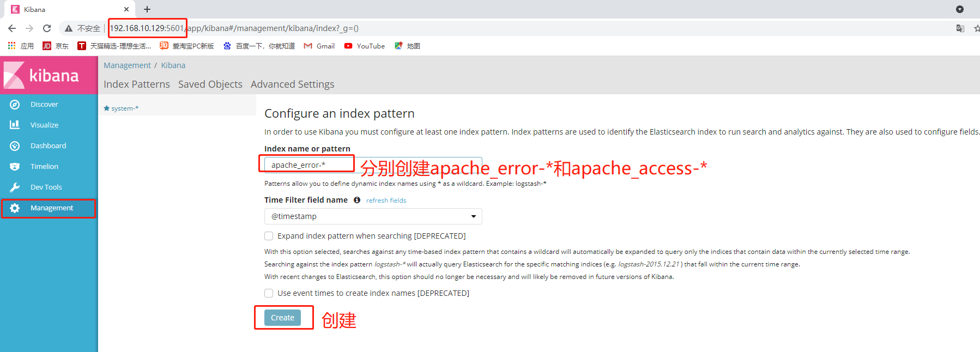Open Timelion mask icon in sidebar

click(15, 167)
